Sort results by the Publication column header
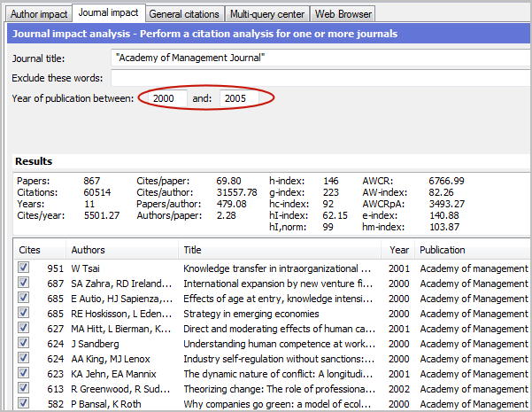 coord(473,250)
